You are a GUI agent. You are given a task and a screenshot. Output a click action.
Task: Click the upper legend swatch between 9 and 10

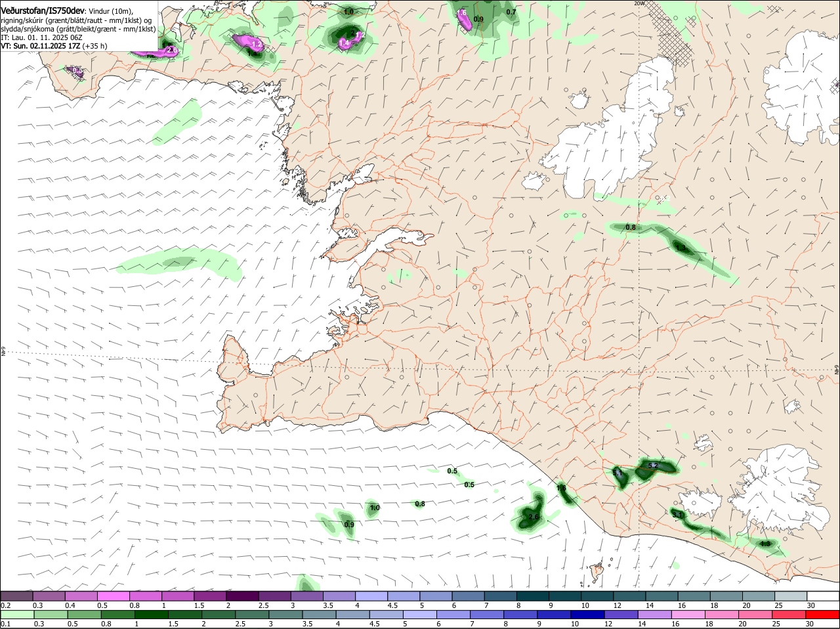tap(564, 596)
